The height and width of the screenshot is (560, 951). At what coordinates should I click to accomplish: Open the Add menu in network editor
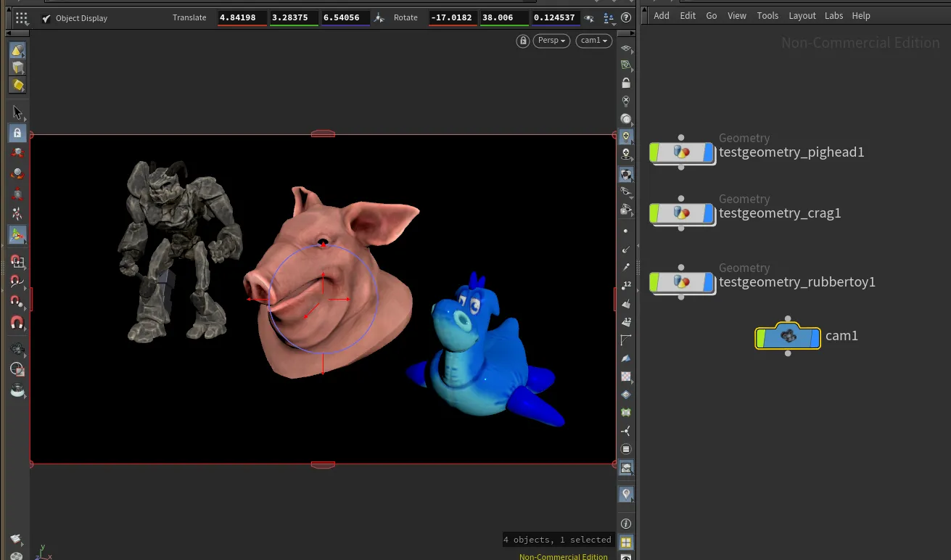(x=662, y=15)
